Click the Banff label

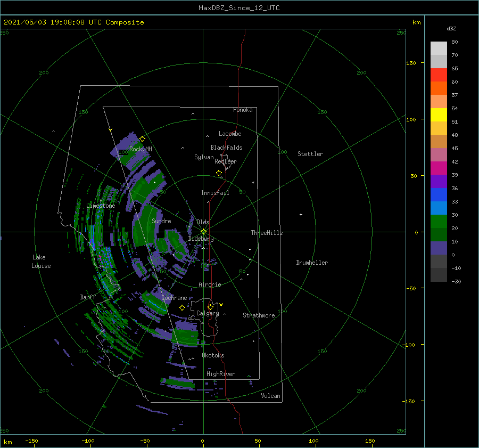click(x=88, y=297)
